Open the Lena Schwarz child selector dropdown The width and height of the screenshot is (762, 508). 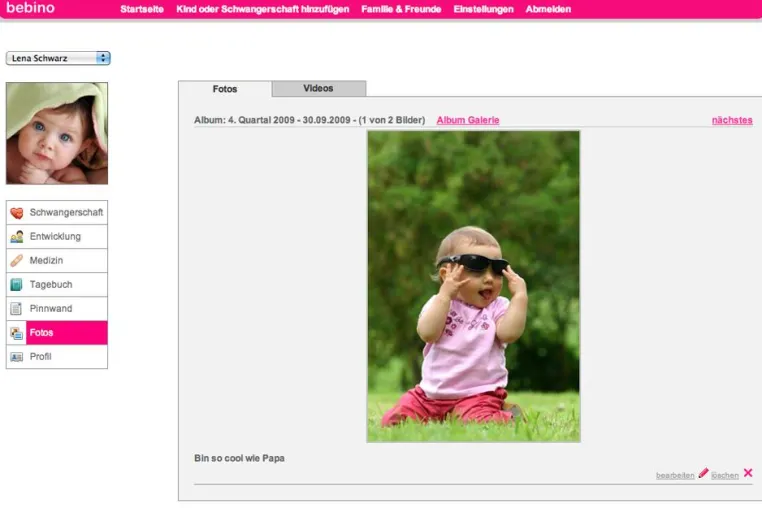point(58,58)
